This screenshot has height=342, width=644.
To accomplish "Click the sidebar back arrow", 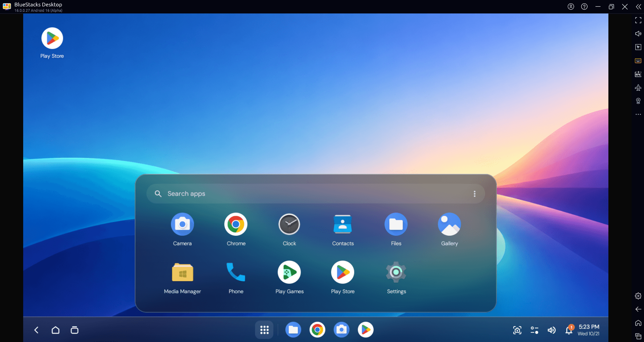I will [638, 309].
